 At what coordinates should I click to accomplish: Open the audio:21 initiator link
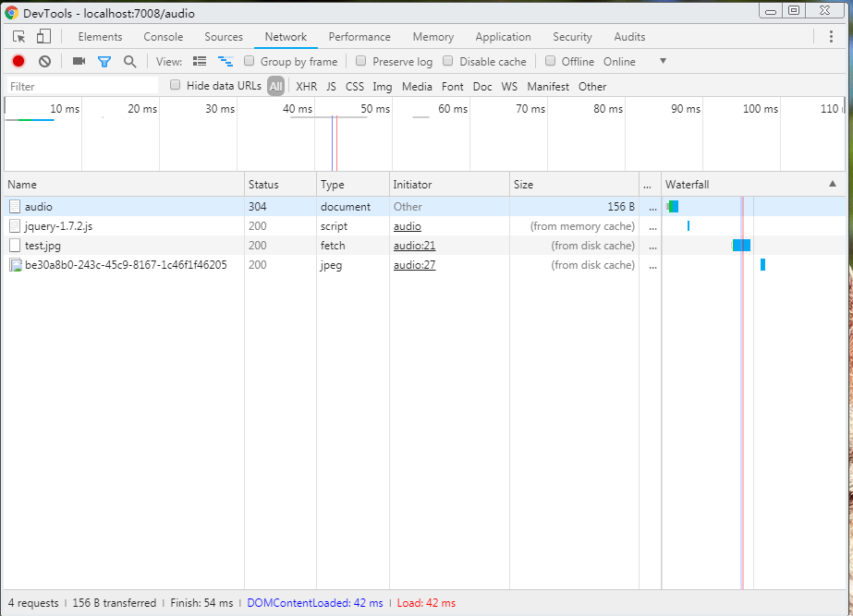(x=415, y=246)
